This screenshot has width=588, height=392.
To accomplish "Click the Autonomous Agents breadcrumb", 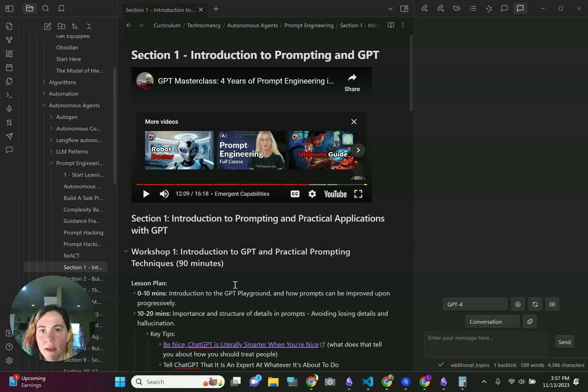I will point(253,25).
